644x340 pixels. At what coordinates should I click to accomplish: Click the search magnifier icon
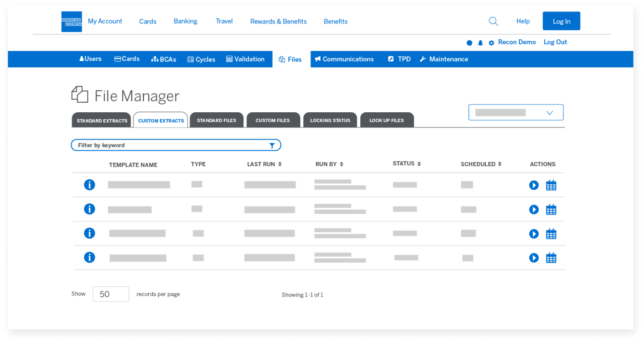[493, 21]
